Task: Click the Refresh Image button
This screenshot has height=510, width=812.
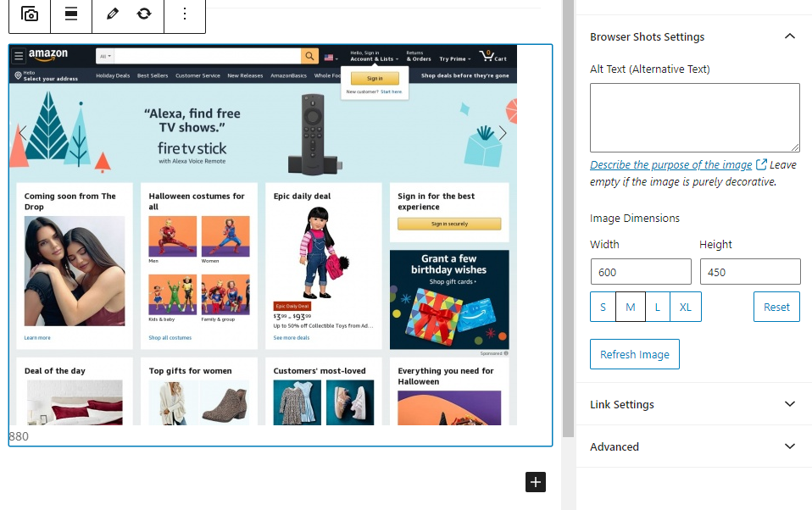Action: coord(634,354)
